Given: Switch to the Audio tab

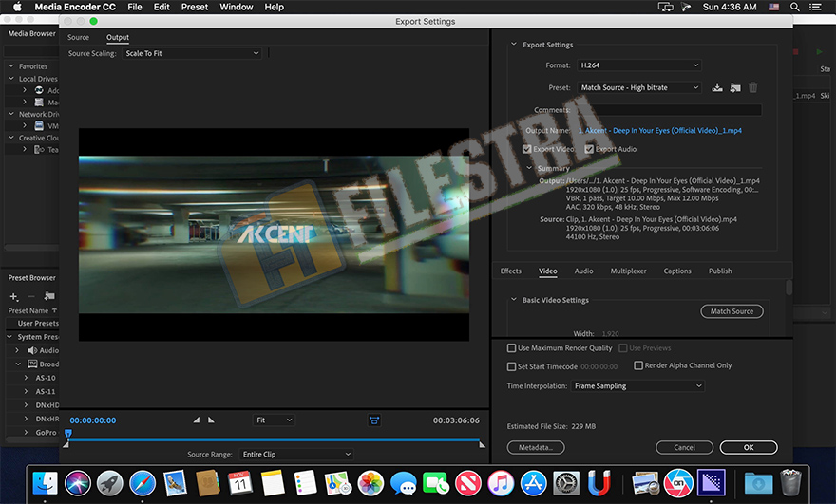Looking at the screenshot, I should click(584, 271).
